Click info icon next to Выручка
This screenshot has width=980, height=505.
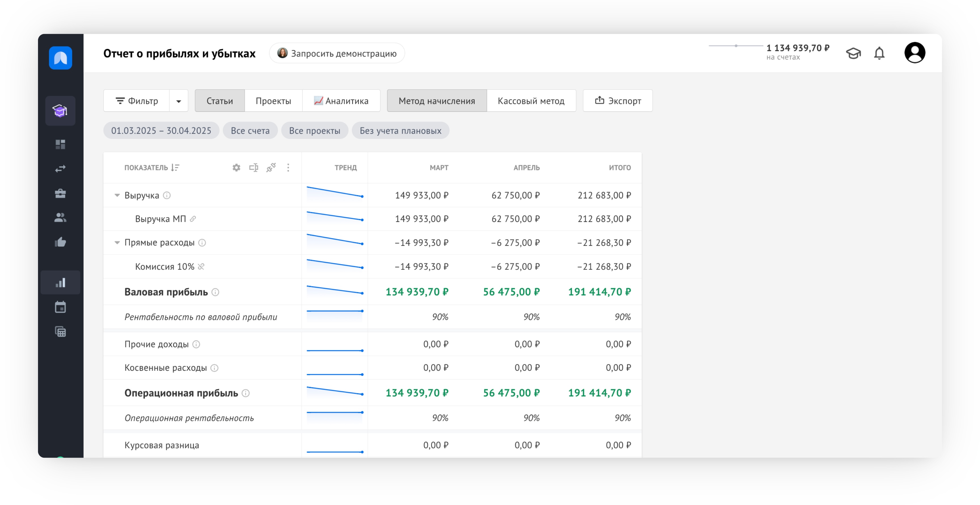click(x=167, y=195)
